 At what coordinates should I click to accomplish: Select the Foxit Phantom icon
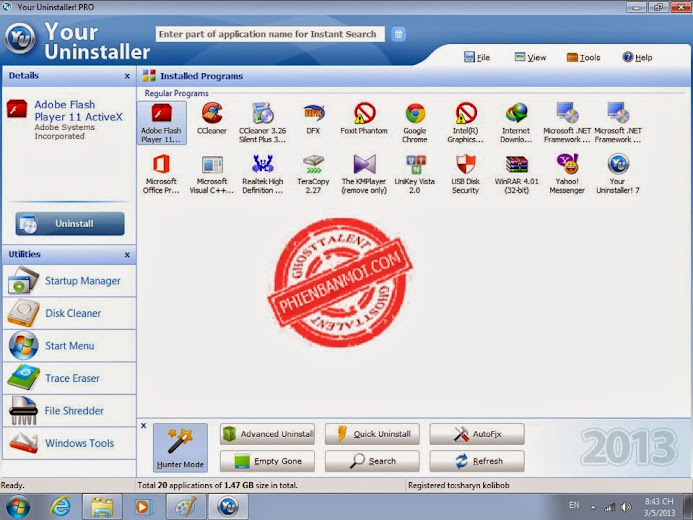pyautogui.click(x=364, y=119)
